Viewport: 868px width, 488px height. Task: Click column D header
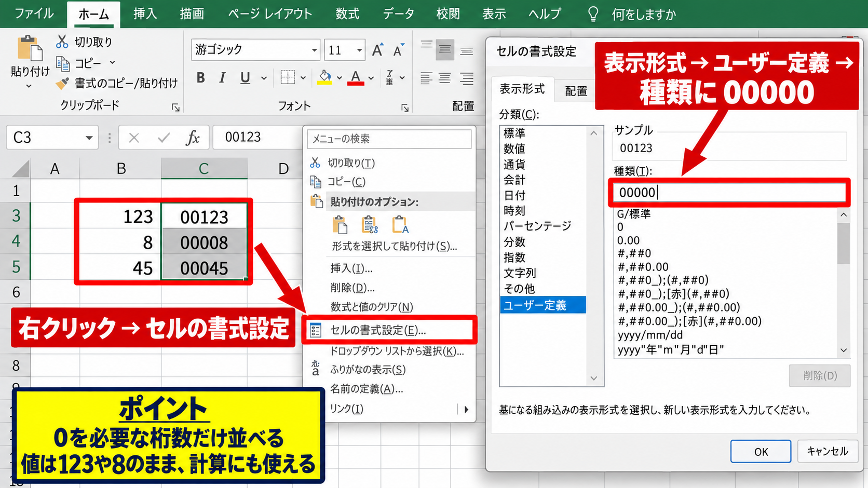[x=283, y=169]
